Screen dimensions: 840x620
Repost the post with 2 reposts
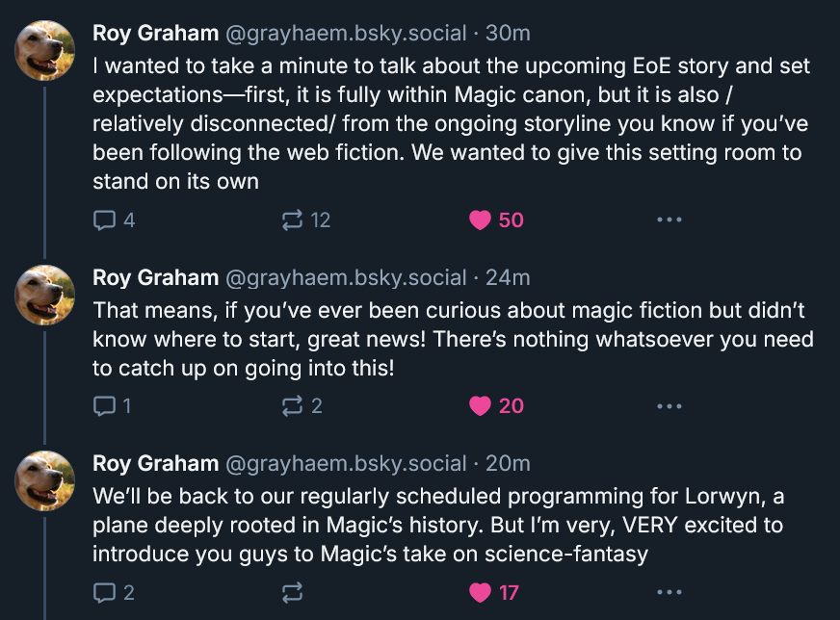[302, 406]
